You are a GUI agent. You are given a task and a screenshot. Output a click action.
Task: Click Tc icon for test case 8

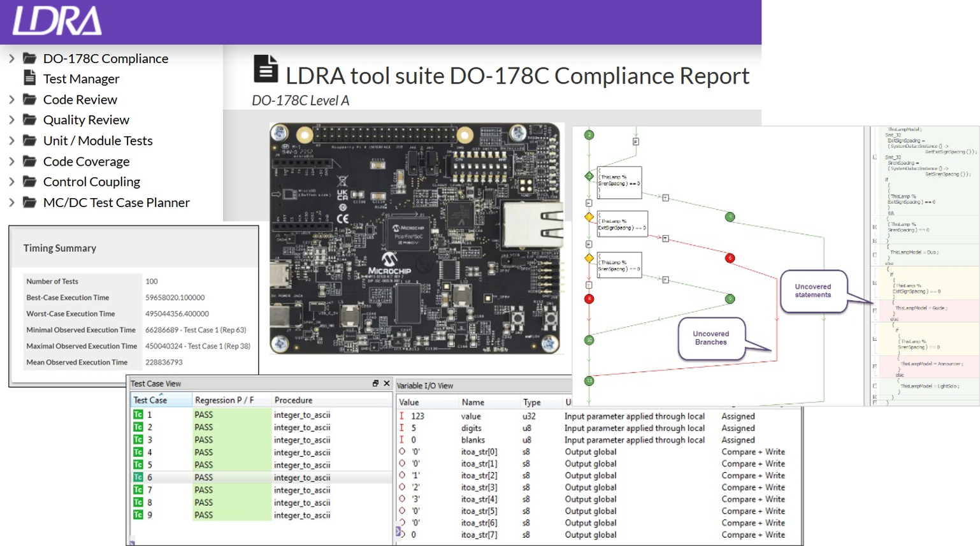coord(138,502)
